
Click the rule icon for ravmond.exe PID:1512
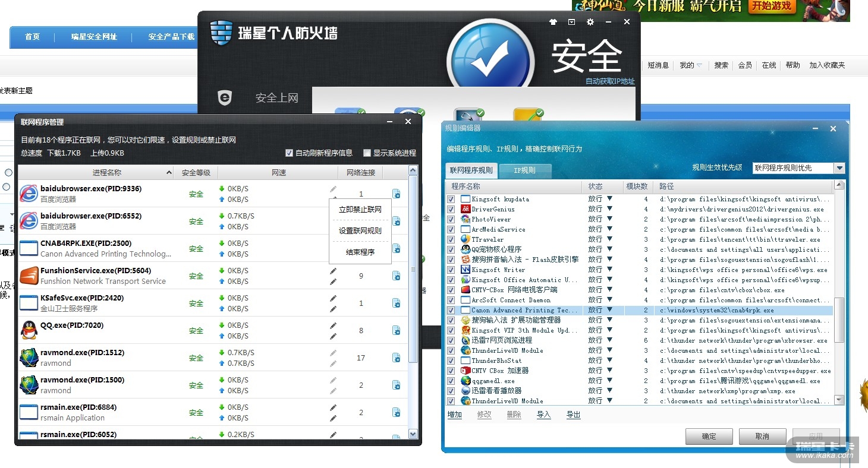coord(396,358)
